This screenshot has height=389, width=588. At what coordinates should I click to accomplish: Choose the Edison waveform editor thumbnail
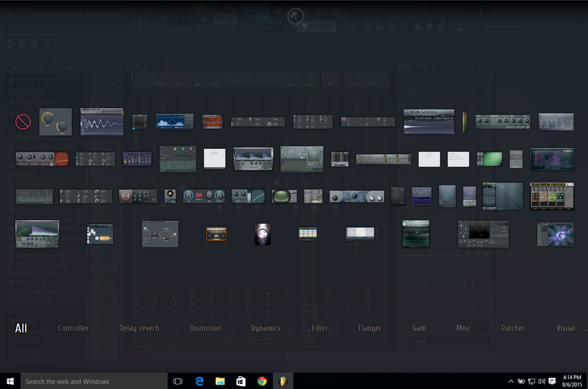102,122
